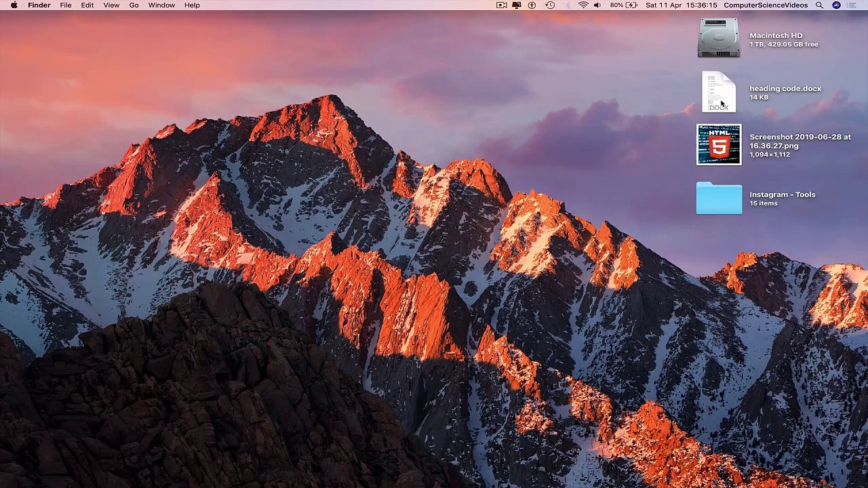The height and width of the screenshot is (488, 868).
Task: Open the Time Machine menu bar icon
Action: [x=550, y=5]
